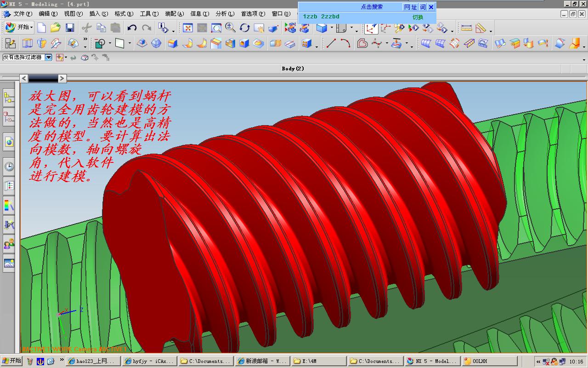This screenshot has height=368, width=588.
Task: Close the 点击搜索 popup bar
Action: (431, 7)
